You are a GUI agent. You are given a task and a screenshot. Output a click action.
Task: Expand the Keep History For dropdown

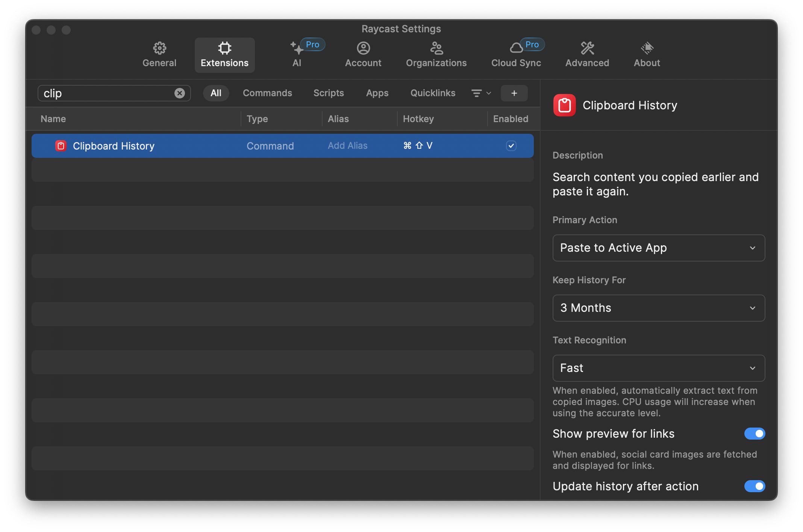[x=659, y=308]
